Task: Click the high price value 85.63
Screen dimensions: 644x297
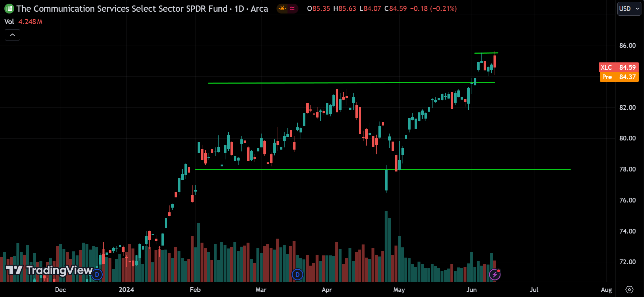Action: 347,8
